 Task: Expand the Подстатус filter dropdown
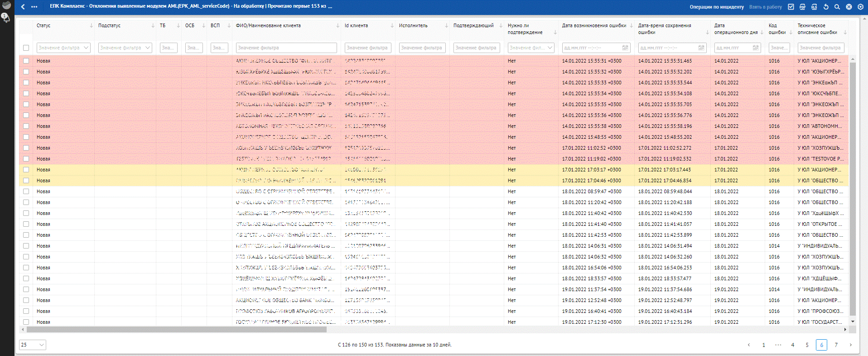point(125,48)
